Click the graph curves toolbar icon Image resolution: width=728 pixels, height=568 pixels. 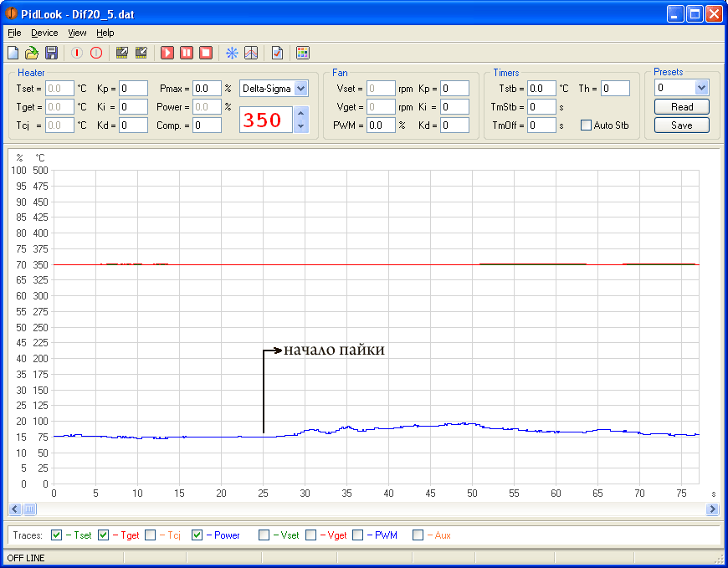tap(251, 53)
